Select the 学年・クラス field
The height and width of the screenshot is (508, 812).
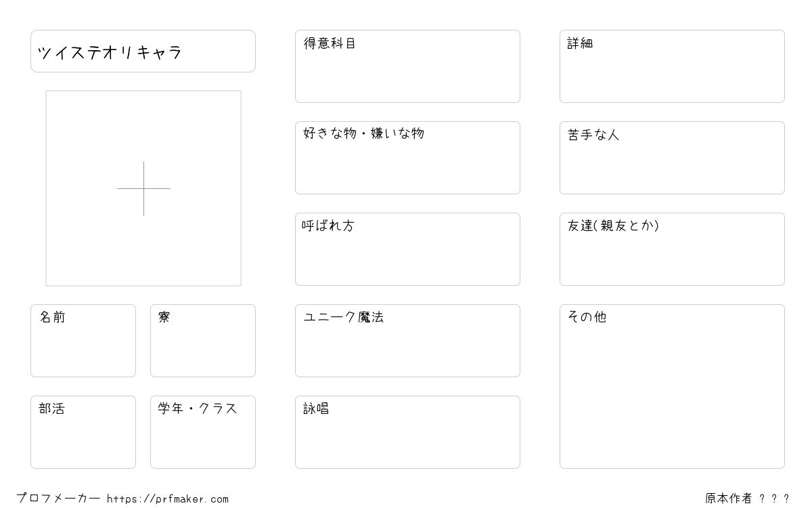(x=203, y=432)
